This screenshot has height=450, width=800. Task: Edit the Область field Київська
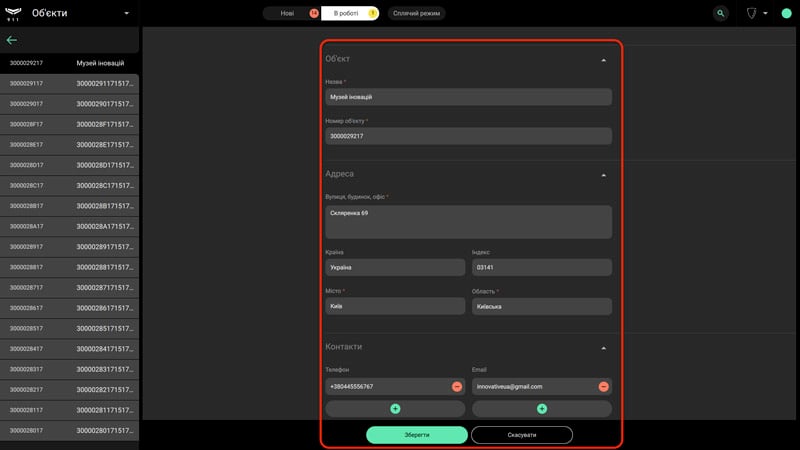(542, 306)
